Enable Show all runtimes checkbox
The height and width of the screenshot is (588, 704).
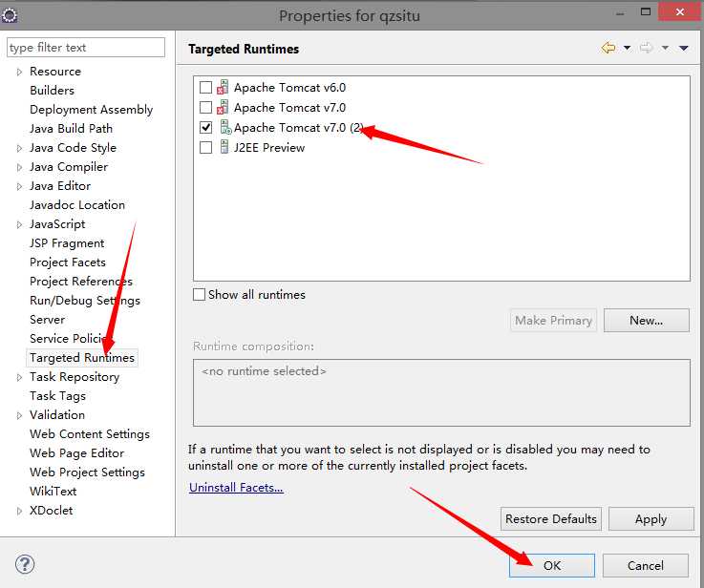pyautogui.click(x=199, y=295)
